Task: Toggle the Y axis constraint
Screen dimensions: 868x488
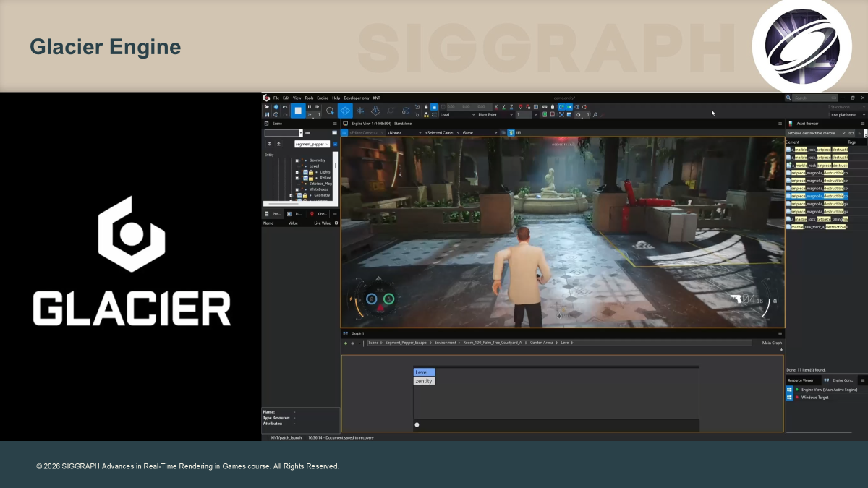Action: (x=503, y=106)
